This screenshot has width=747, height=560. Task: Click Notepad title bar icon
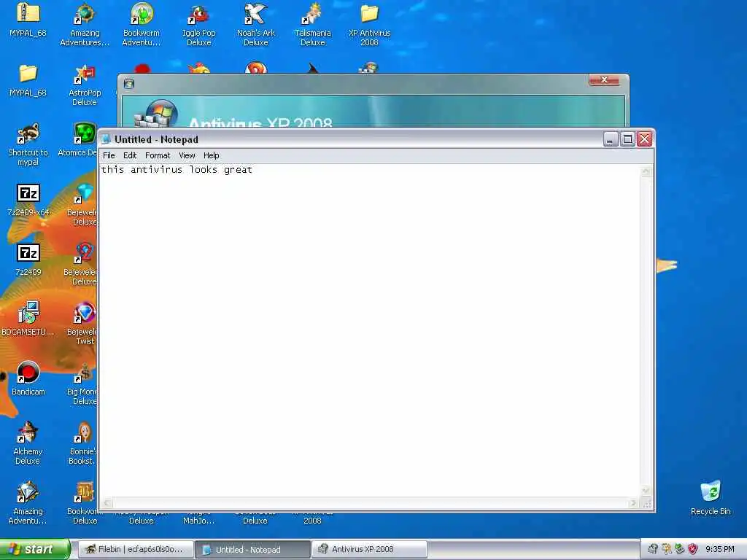[107, 139]
